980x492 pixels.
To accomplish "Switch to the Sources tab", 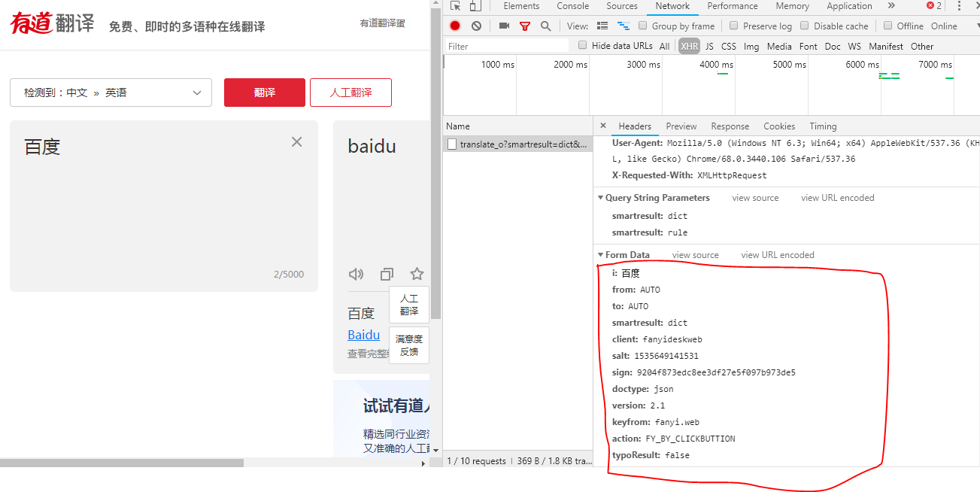I will 622,6.
